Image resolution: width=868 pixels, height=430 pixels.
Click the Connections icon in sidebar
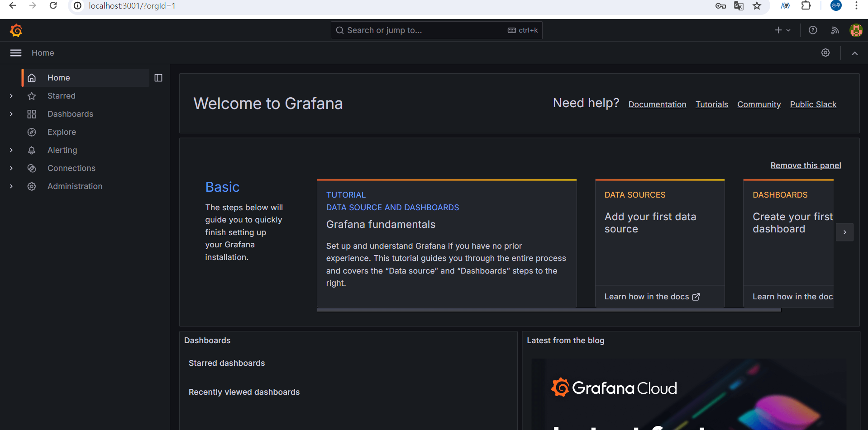point(32,168)
